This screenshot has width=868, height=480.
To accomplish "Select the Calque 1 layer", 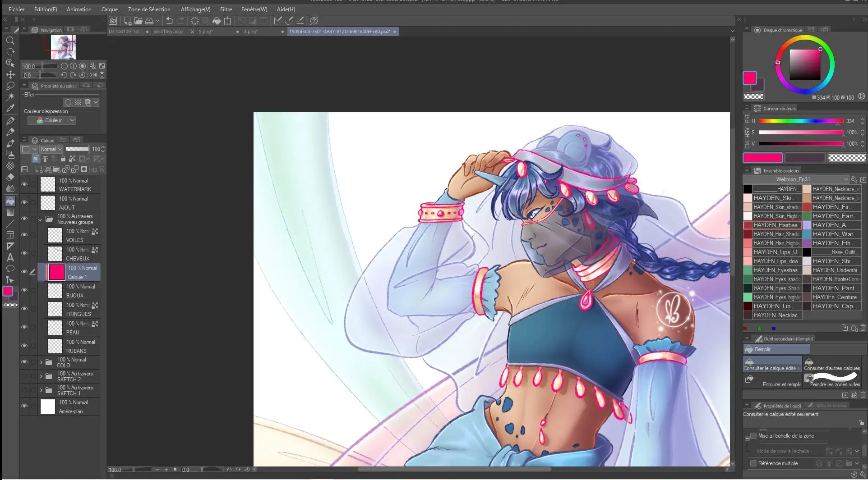I will pos(69,272).
